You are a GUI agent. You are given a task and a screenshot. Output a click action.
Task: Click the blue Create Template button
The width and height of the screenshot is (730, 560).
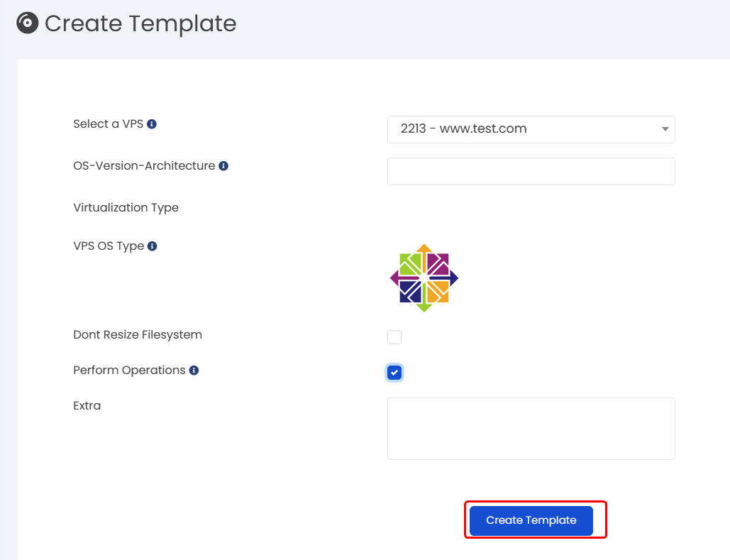pos(531,520)
